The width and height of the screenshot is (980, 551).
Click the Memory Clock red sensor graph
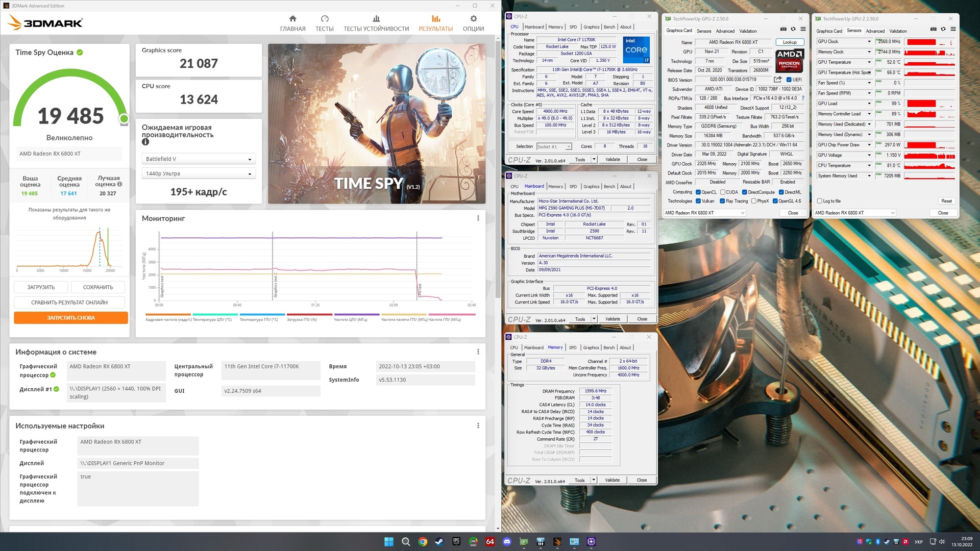pyautogui.click(x=929, y=52)
